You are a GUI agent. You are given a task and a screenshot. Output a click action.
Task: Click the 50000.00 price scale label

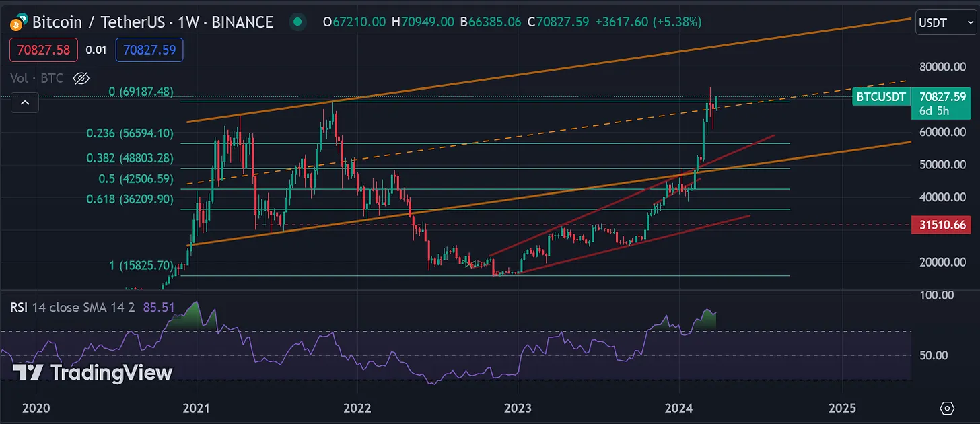tap(942, 164)
